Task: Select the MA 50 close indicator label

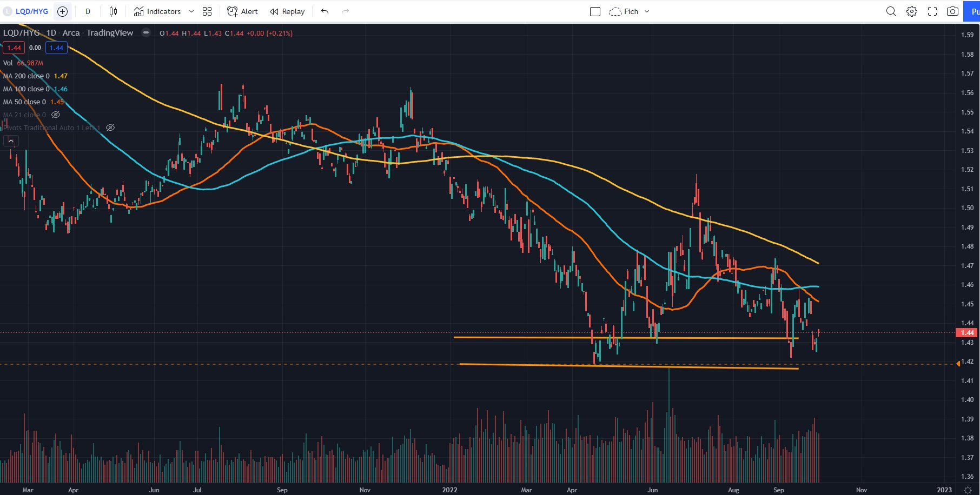Action: (x=24, y=102)
